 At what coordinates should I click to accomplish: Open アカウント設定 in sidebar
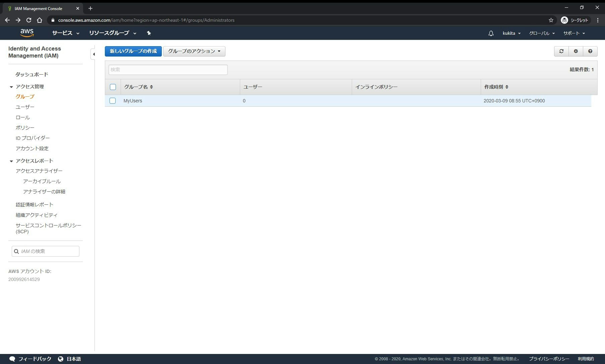(x=32, y=149)
